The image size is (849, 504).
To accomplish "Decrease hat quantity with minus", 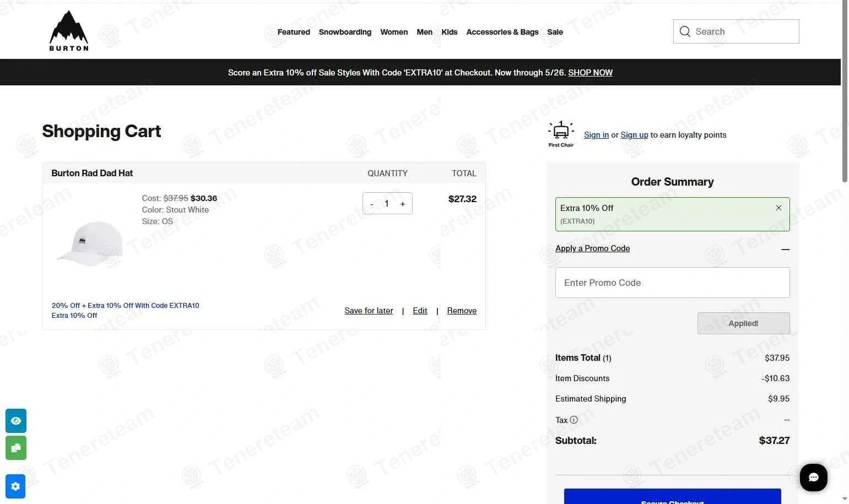I will coord(372,204).
